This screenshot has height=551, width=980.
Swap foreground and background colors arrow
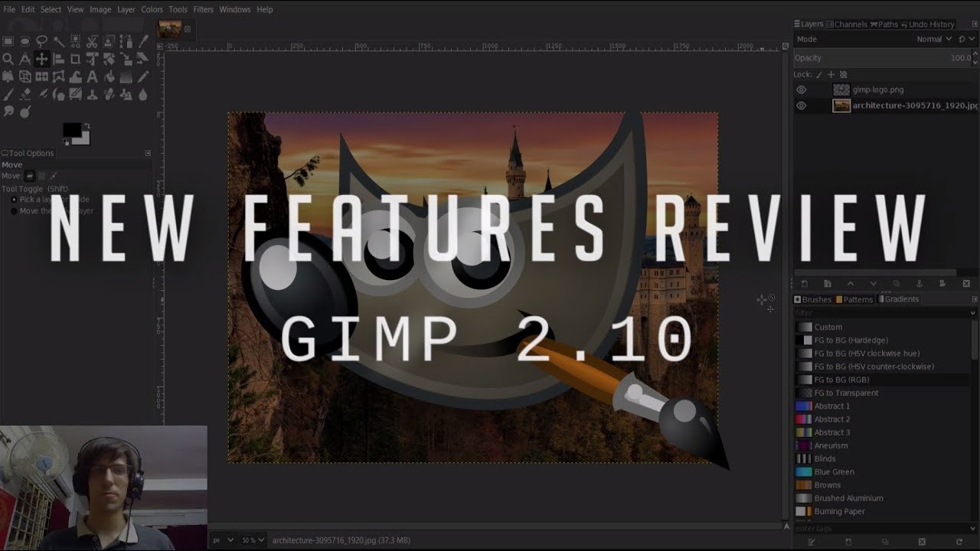click(87, 126)
